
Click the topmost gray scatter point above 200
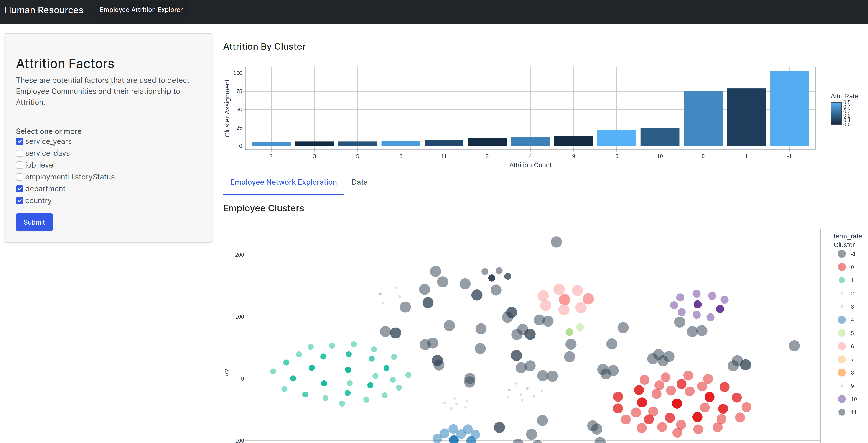coord(556,242)
